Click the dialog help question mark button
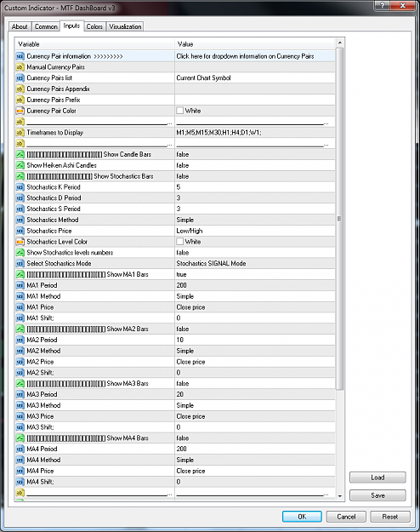 click(x=383, y=6)
